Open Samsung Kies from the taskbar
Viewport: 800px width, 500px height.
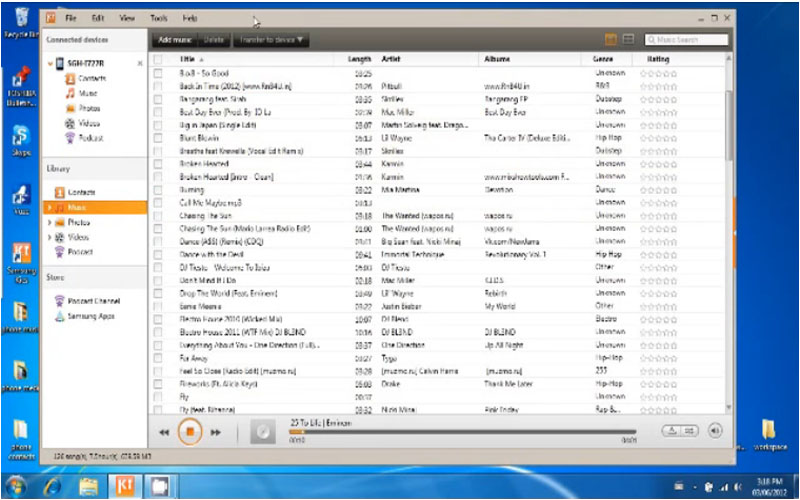124,485
